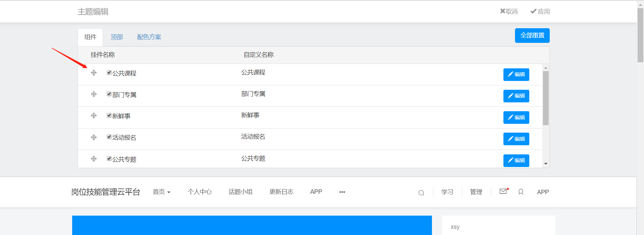Click 编辑 button for 活动报名 row
This screenshot has height=235, width=644.
516,139
